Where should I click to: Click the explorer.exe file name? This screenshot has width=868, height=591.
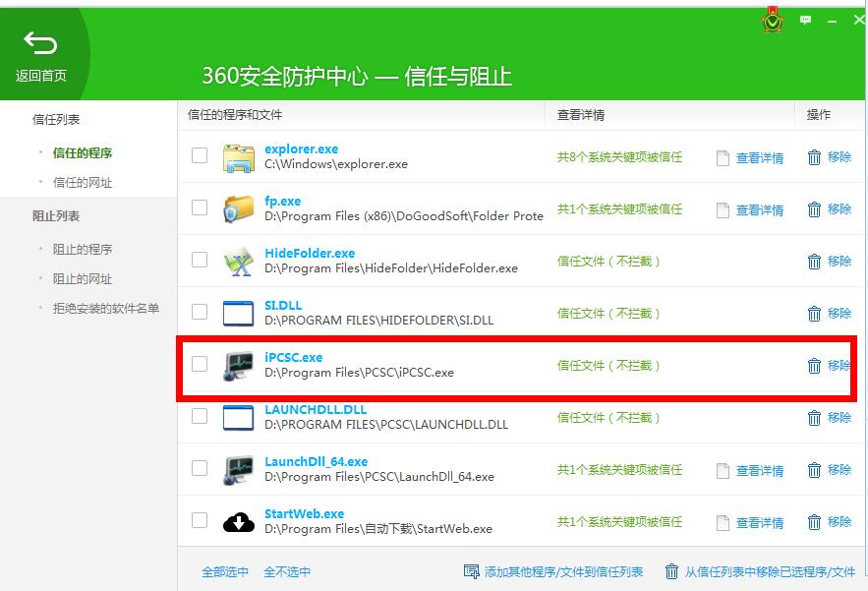pyautogui.click(x=301, y=149)
